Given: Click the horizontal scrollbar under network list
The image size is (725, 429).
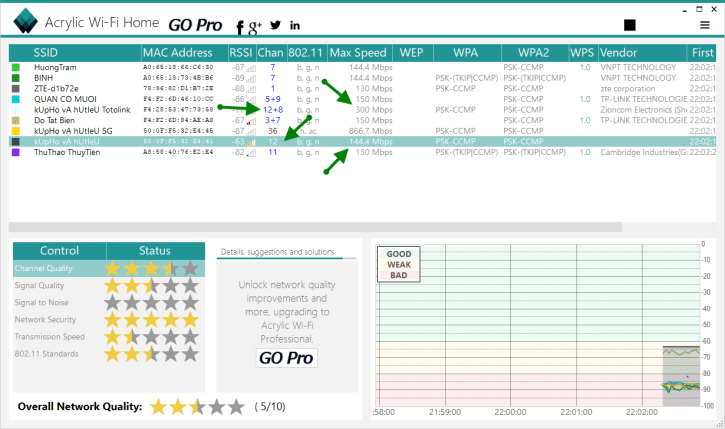Looking at the screenshot, I should [300, 226].
